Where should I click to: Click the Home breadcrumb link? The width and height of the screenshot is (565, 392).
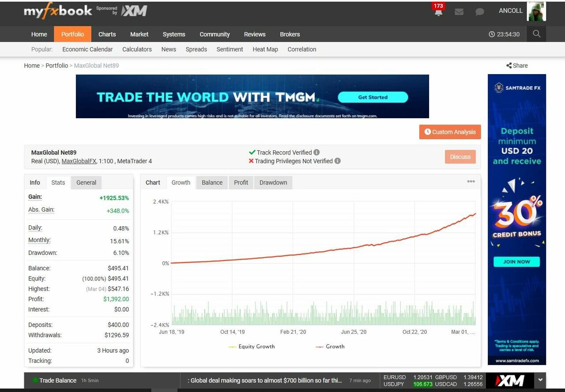click(x=32, y=66)
